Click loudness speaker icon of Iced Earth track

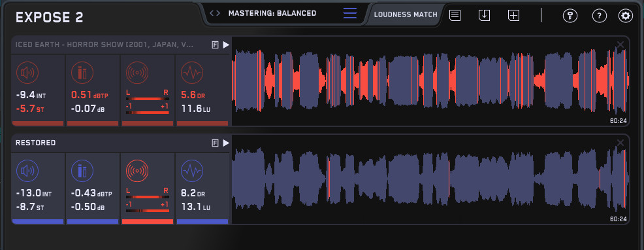point(27,73)
